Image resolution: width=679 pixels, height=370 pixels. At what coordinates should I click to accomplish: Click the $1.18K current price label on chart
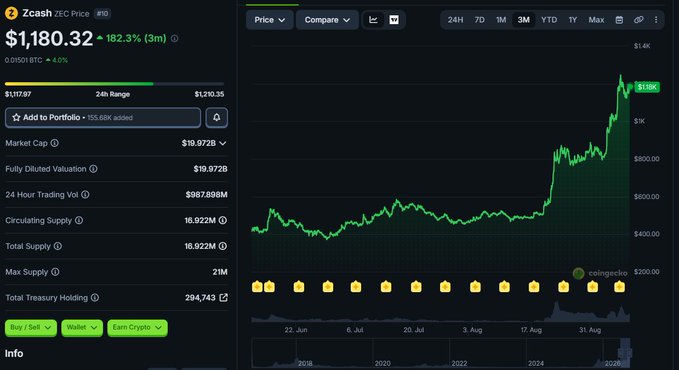647,87
